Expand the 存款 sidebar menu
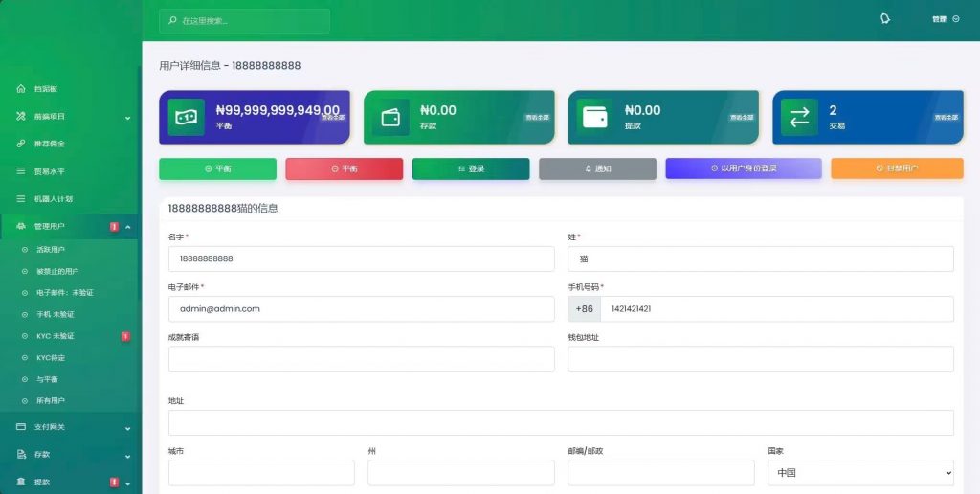The width and height of the screenshot is (980, 494). click(x=127, y=455)
